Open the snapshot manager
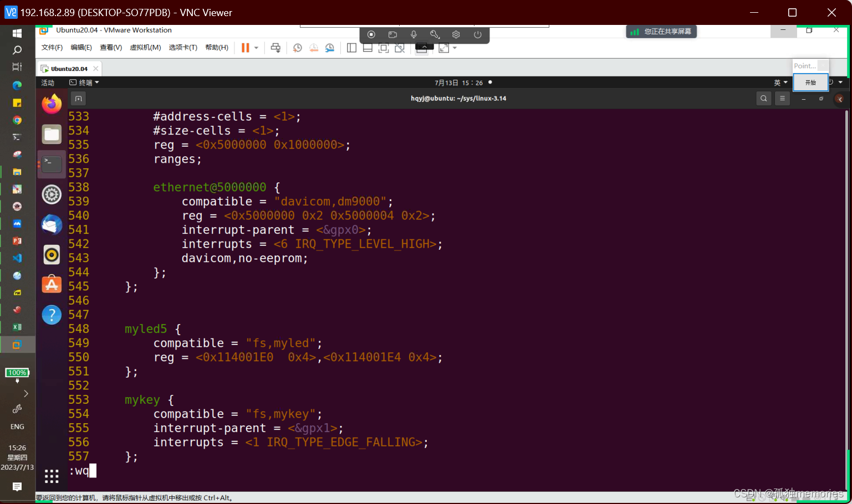The height and width of the screenshot is (504, 852). click(x=330, y=48)
